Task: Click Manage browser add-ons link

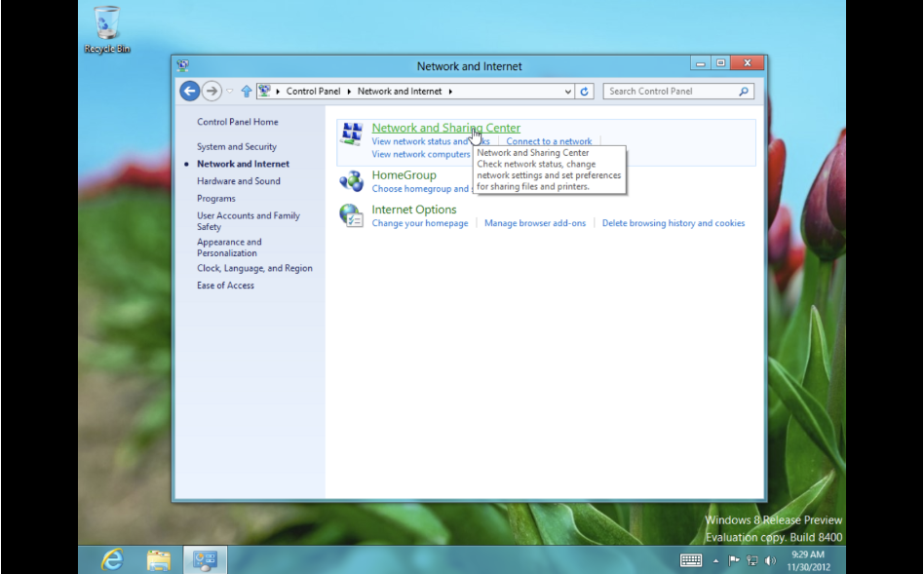Action: coord(535,223)
